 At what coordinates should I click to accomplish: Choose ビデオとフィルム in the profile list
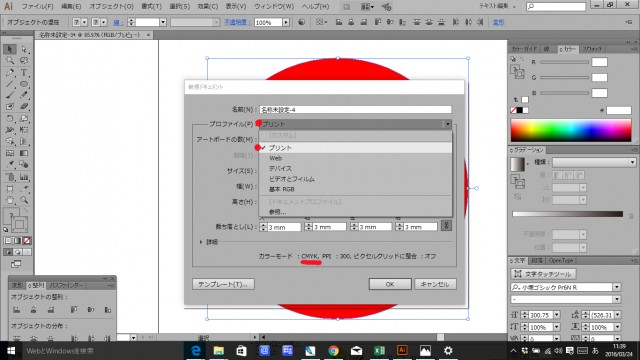point(355,179)
